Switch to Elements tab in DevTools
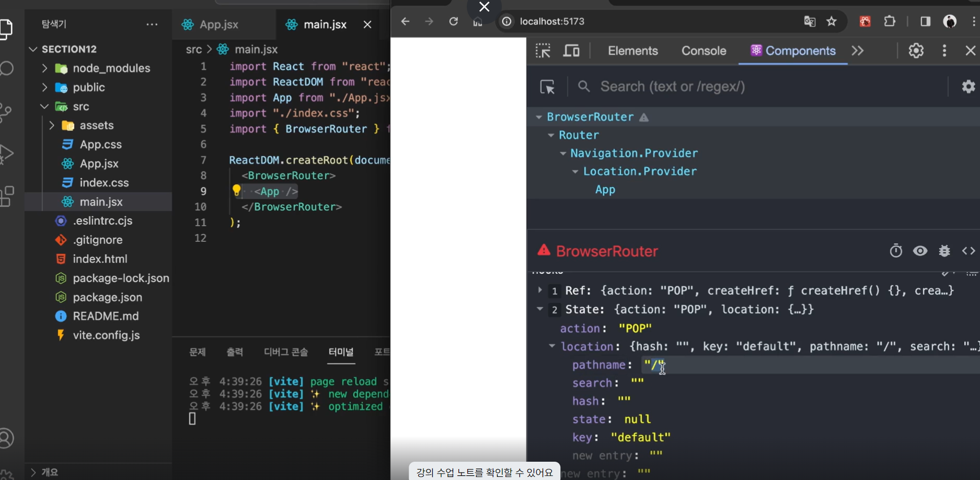980x480 pixels. [633, 51]
